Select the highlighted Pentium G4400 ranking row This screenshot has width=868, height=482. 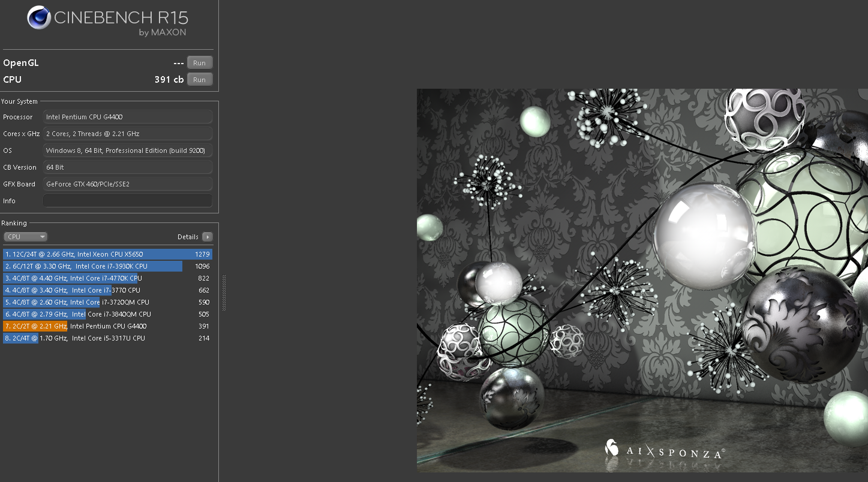(x=107, y=326)
